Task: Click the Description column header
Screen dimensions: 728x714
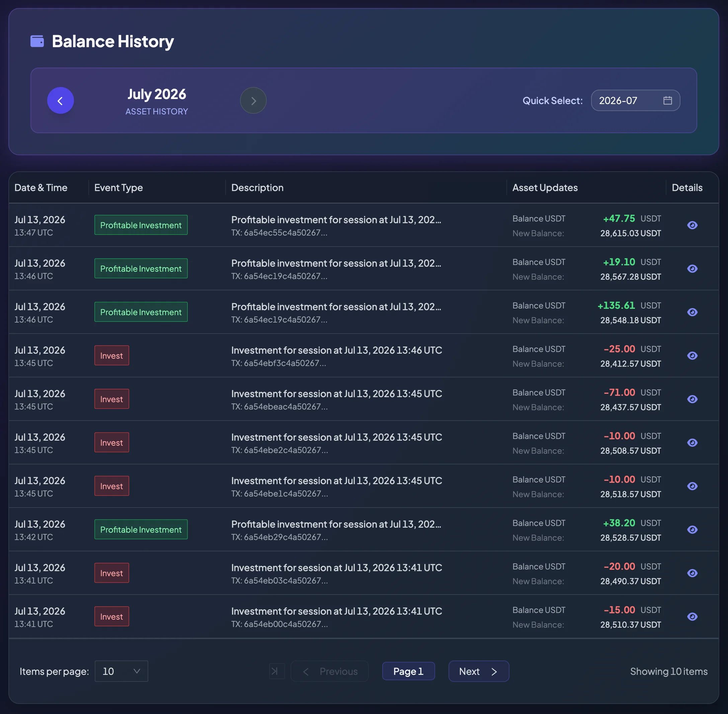Action: (x=257, y=187)
